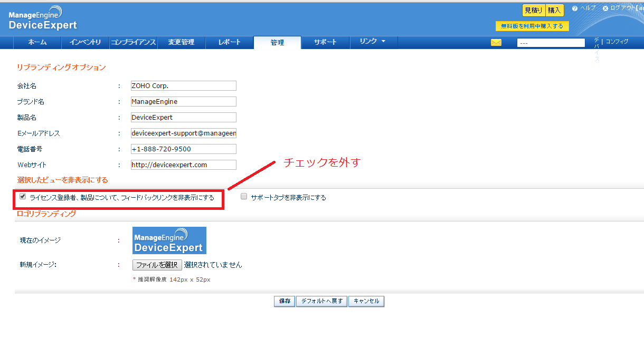Click the 現在のイメージ label

coord(40,240)
